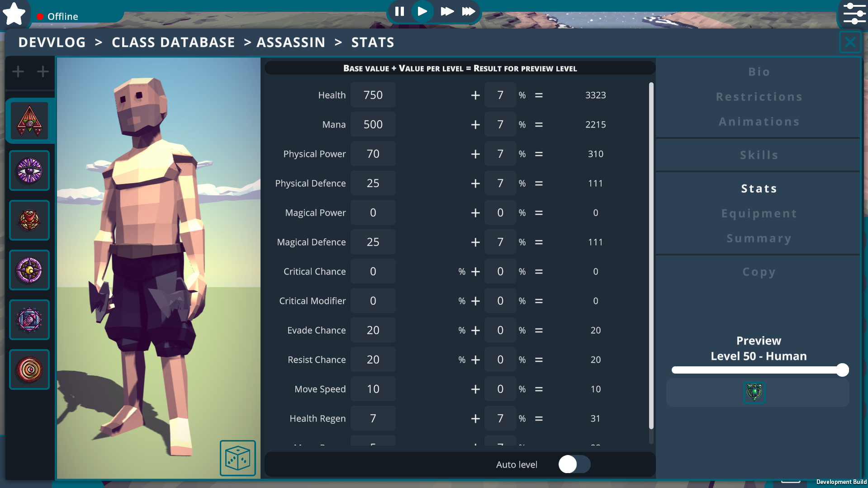Edit Mana per-level percent field
Viewport: 868px width, 488px height.
(x=500, y=124)
